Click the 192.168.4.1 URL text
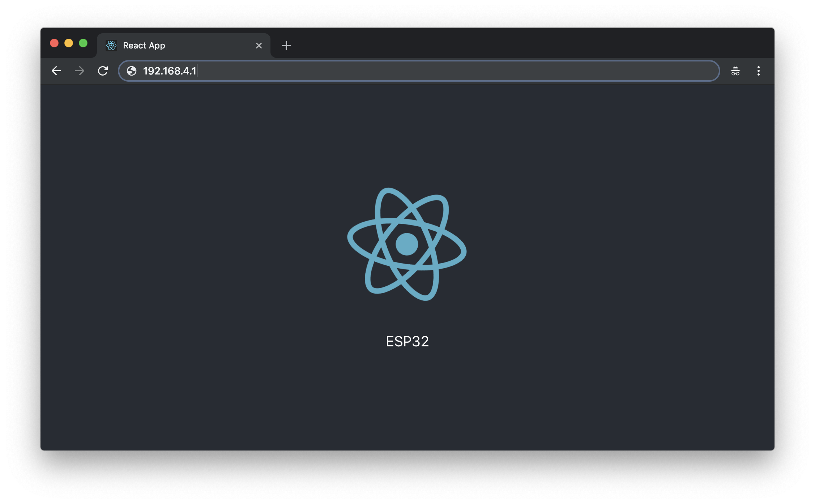This screenshot has width=815, height=504. [169, 71]
